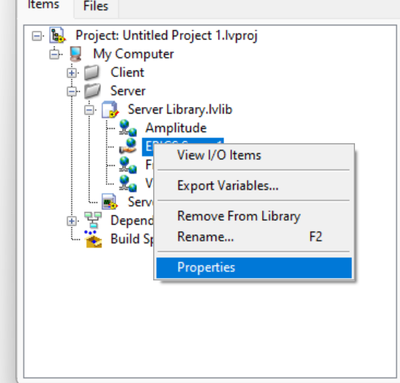Click the Server folder icon
The image size is (400, 383).
click(92, 91)
